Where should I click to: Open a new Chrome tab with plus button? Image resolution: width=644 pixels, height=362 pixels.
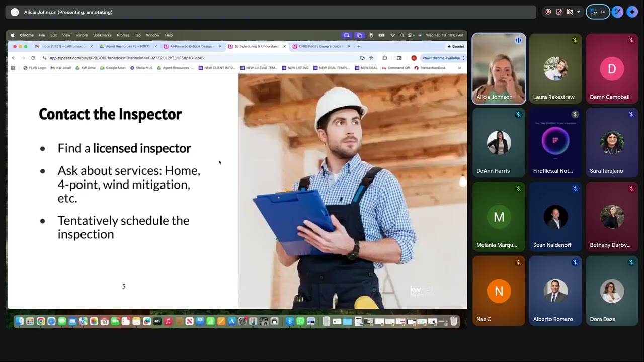pos(359,46)
